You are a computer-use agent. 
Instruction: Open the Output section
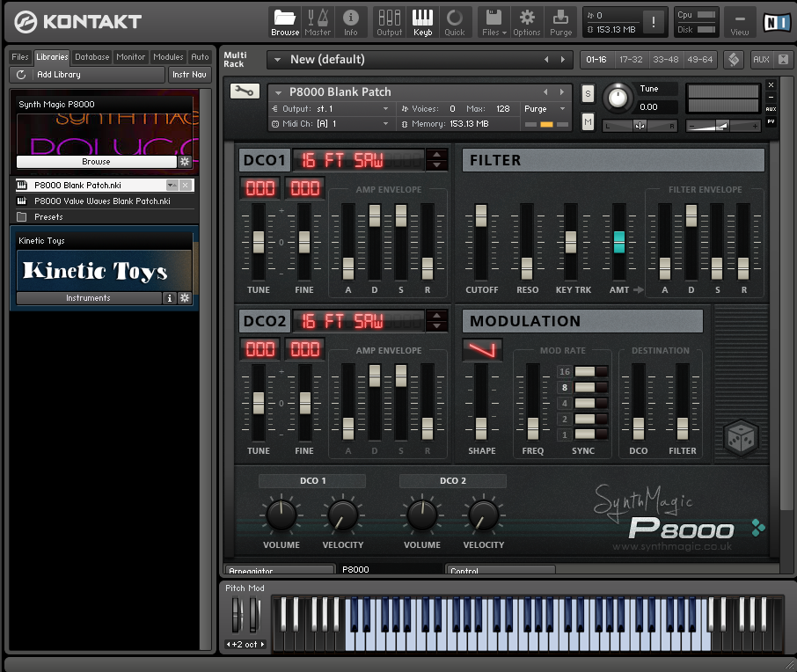(x=390, y=23)
